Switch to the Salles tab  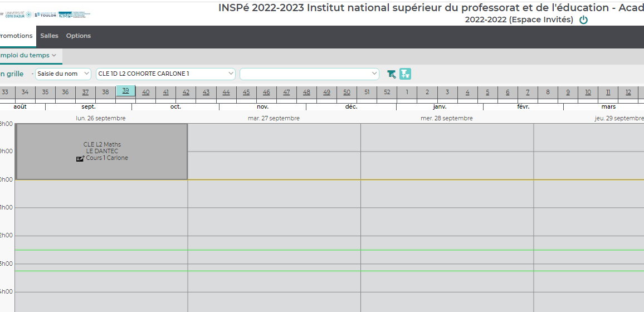pos(49,36)
